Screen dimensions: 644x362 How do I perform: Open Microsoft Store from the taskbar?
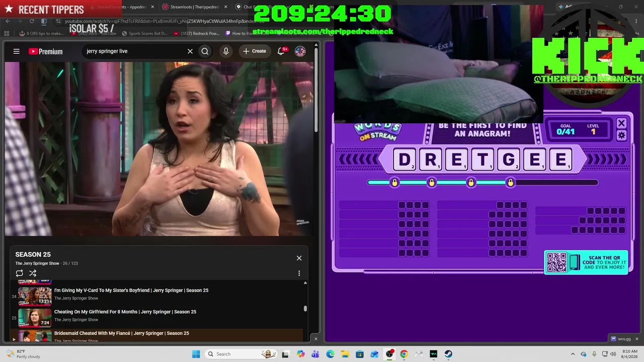click(360, 354)
